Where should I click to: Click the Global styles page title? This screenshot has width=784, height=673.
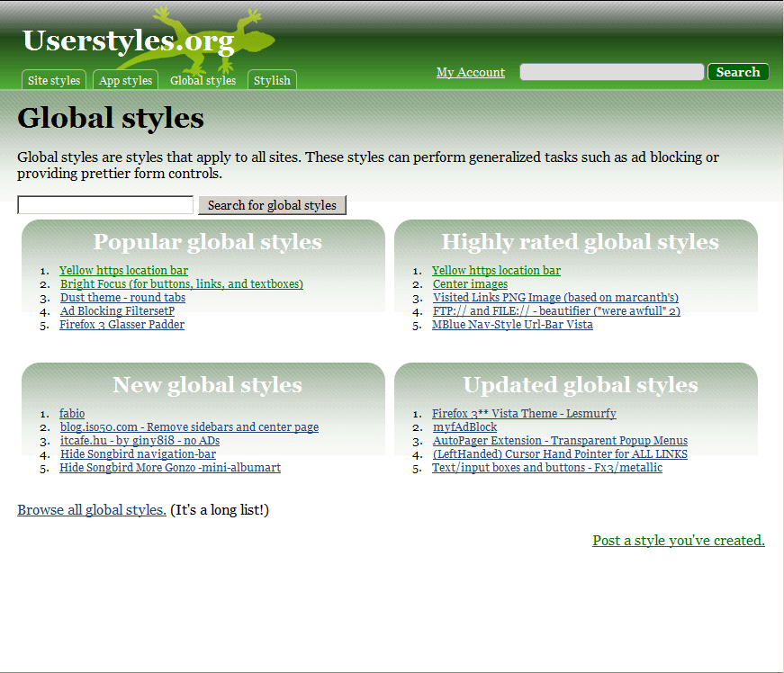pyautogui.click(x=111, y=119)
